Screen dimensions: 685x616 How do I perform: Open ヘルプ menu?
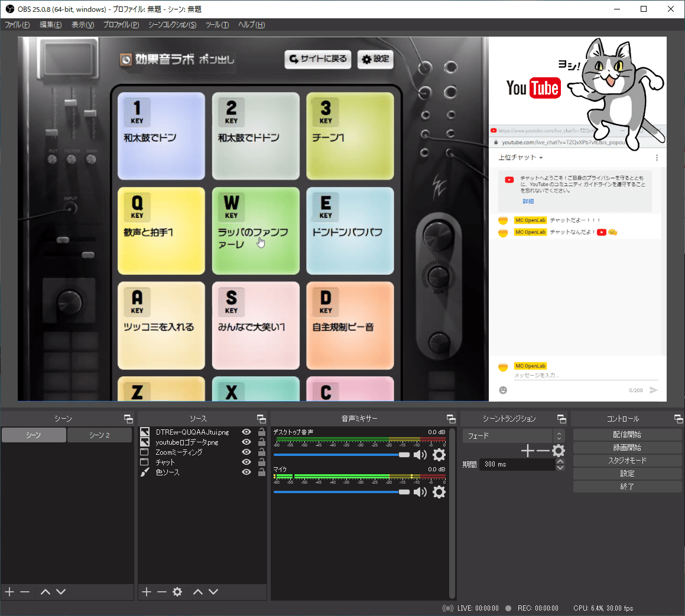click(x=251, y=25)
